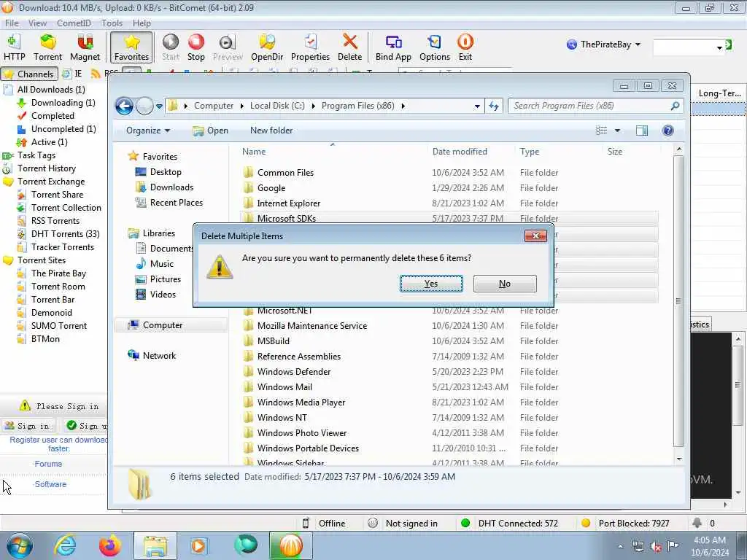
Task: Open the Organize dropdown menu
Action: click(147, 131)
